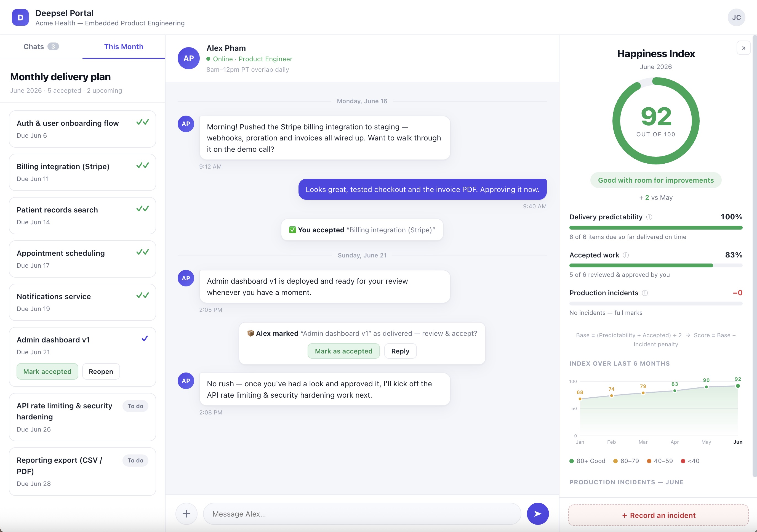Click the May 90 data point on chart
757x532 pixels.
click(706, 387)
